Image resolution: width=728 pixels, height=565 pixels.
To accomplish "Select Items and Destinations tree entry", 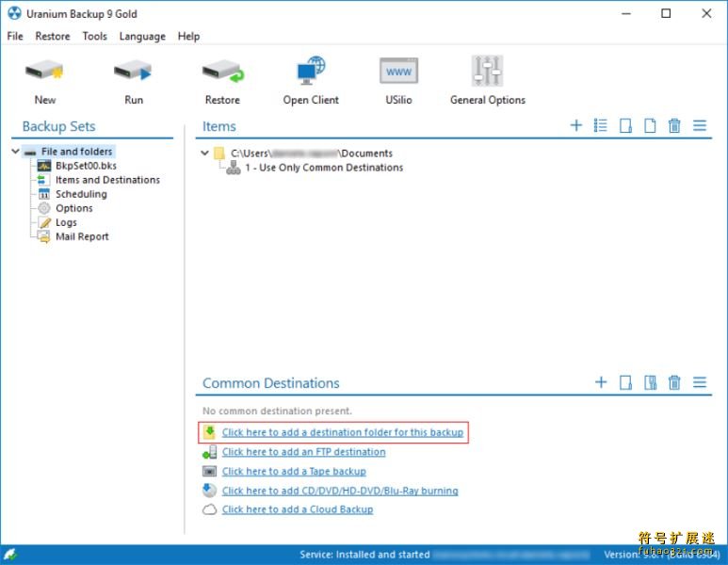I will coord(107,180).
